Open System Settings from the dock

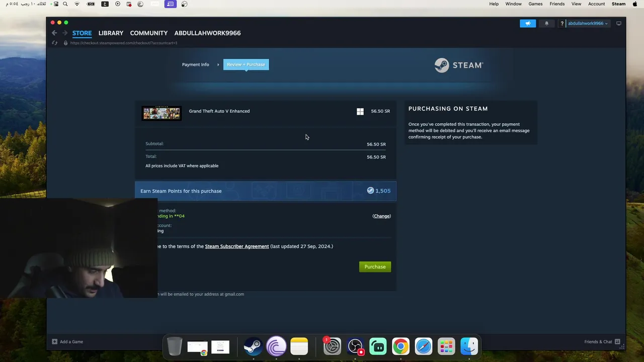[332, 346]
